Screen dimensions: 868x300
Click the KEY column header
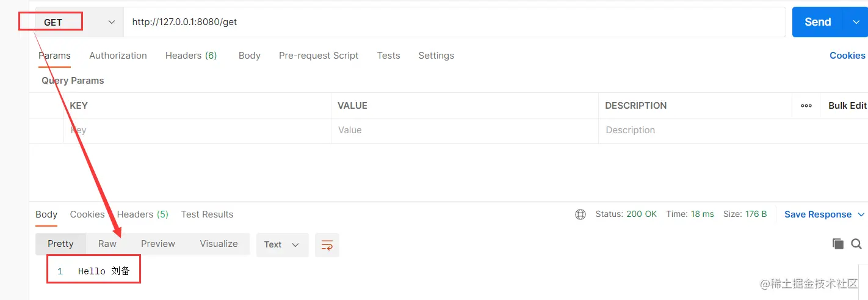79,106
